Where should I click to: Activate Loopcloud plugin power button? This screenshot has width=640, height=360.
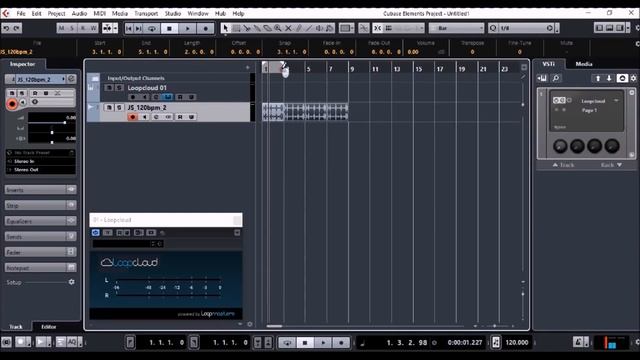(x=95, y=233)
